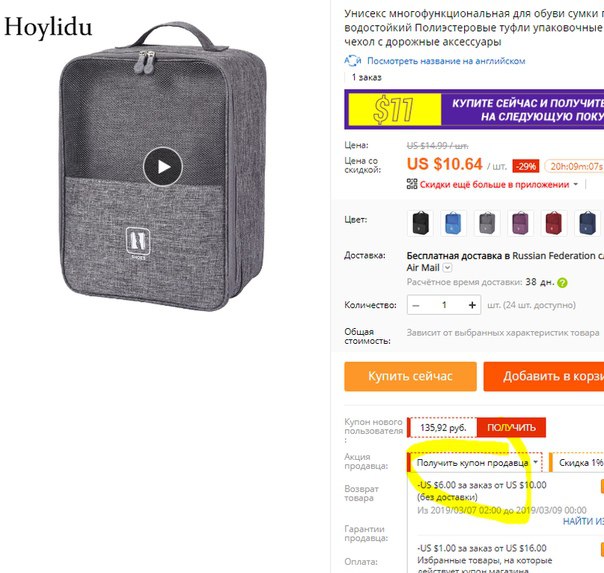
Task: Click the Добавить в корзину button
Action: point(544,376)
